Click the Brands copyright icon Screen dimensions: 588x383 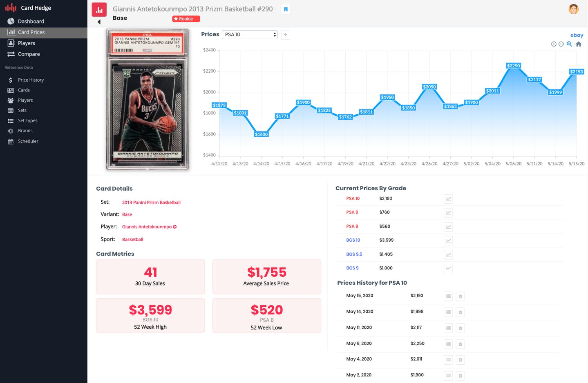[11, 131]
